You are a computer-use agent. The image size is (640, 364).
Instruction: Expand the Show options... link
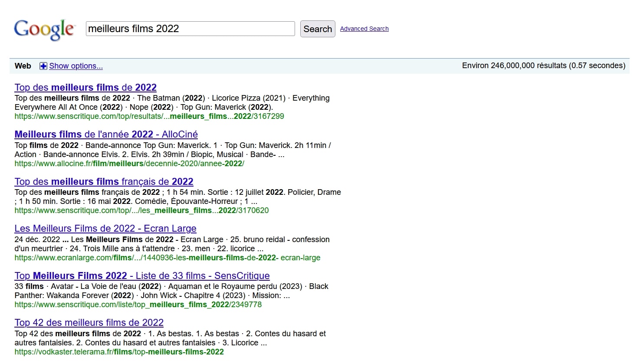click(x=76, y=66)
